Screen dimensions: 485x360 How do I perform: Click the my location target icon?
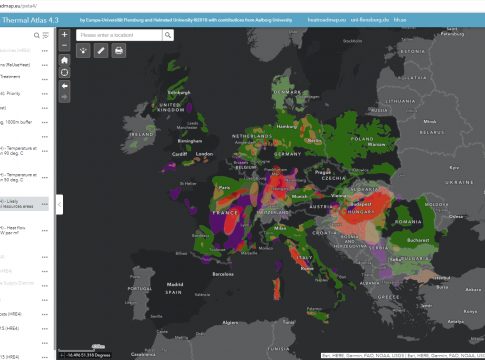click(x=64, y=72)
